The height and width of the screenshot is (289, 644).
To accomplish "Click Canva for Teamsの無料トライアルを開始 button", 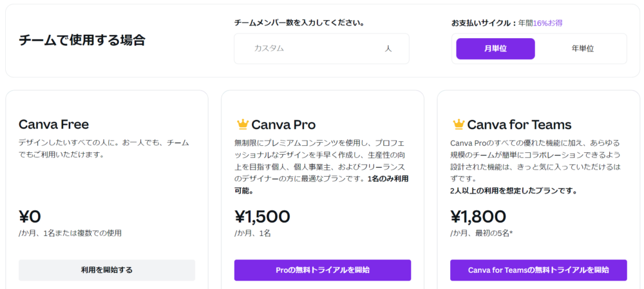I will click(x=538, y=270).
